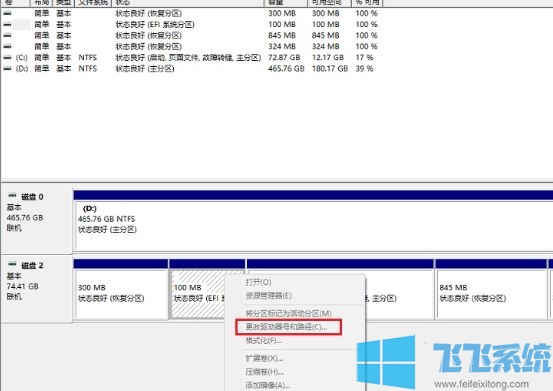Viewport: 553px width, 391px height.
Task: Select the D: 465.76 GB NTFS partition block
Action: 314,226
